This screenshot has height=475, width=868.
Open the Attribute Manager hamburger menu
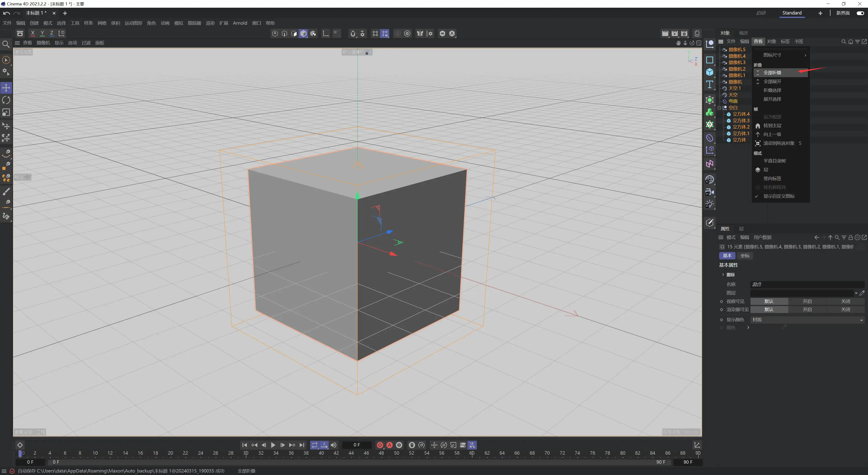point(721,237)
